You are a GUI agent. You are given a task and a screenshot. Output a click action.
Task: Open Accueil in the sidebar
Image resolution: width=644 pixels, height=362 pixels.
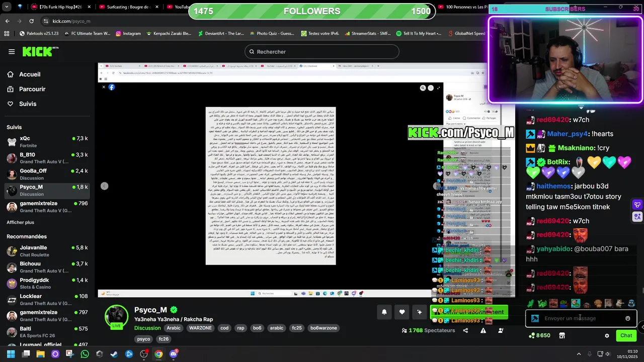click(x=24, y=74)
